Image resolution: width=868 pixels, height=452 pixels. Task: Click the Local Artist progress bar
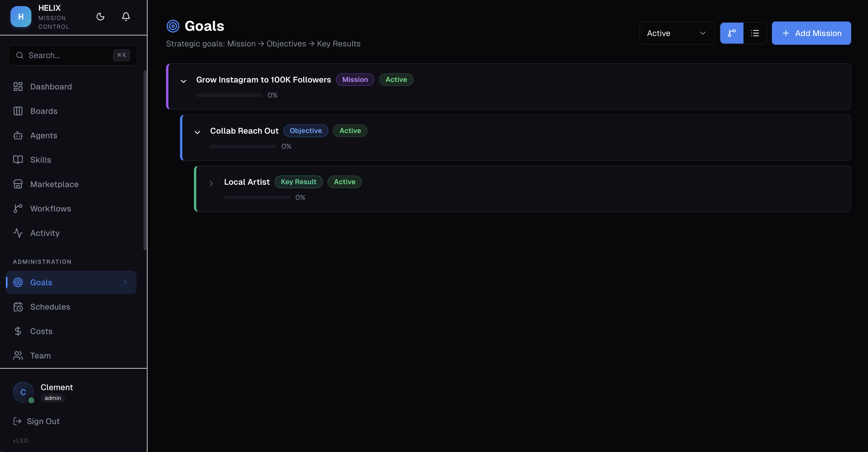pos(257,198)
